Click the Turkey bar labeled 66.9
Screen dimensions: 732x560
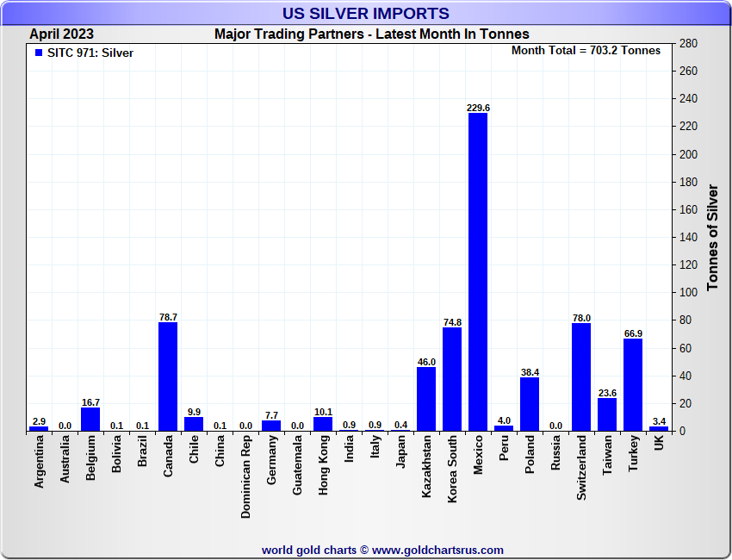(633, 385)
